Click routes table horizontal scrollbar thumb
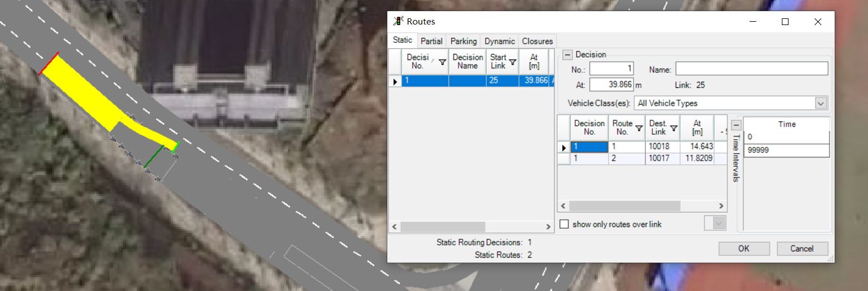The width and height of the screenshot is (868, 291). point(625,206)
